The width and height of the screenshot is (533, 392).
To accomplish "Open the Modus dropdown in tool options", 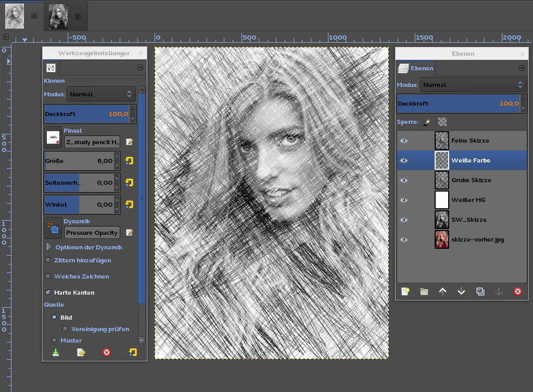I will (x=101, y=94).
